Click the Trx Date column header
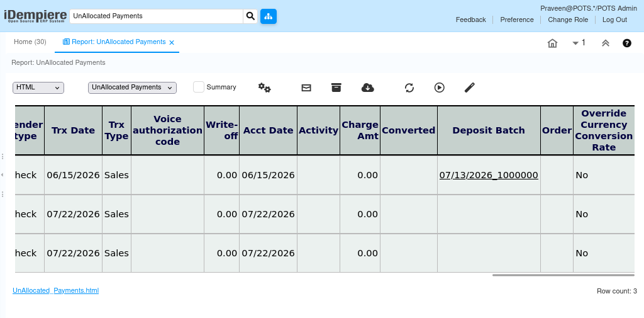The image size is (644, 318). pyautogui.click(x=73, y=130)
